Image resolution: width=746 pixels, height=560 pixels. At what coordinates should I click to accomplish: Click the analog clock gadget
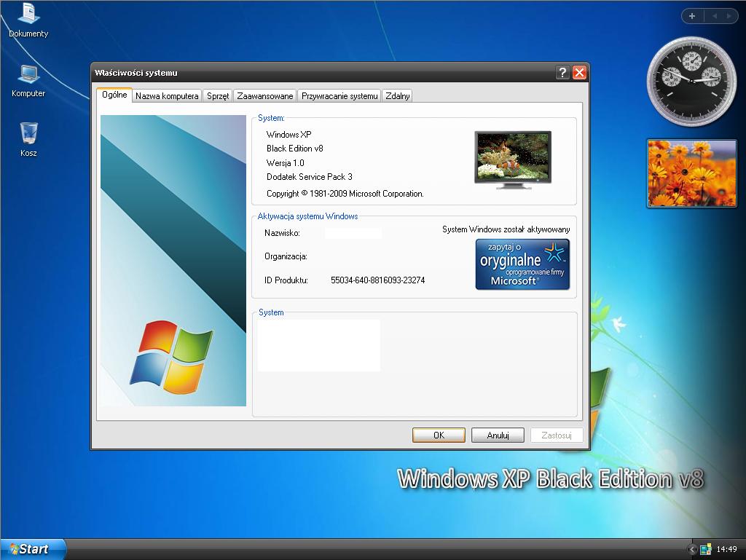click(x=691, y=82)
